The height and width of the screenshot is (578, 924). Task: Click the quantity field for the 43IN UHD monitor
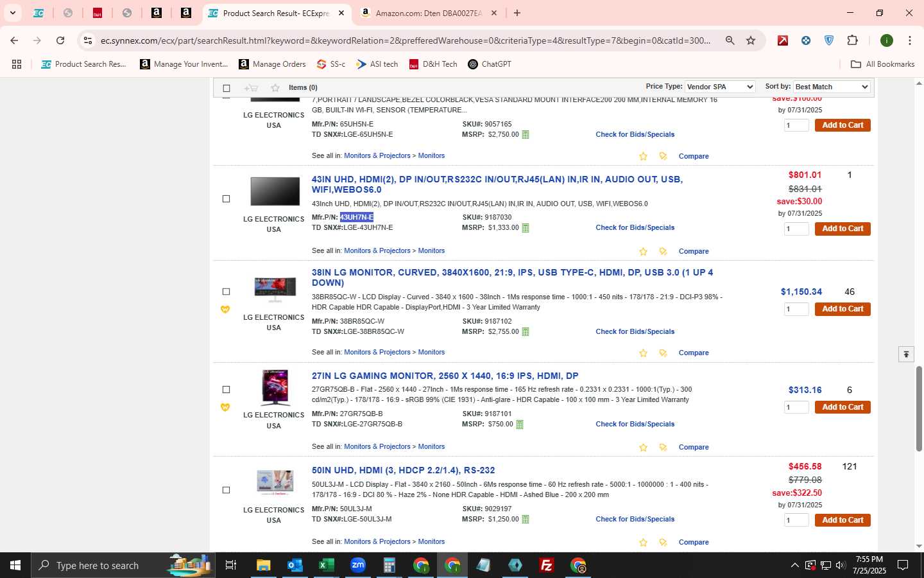pos(796,229)
